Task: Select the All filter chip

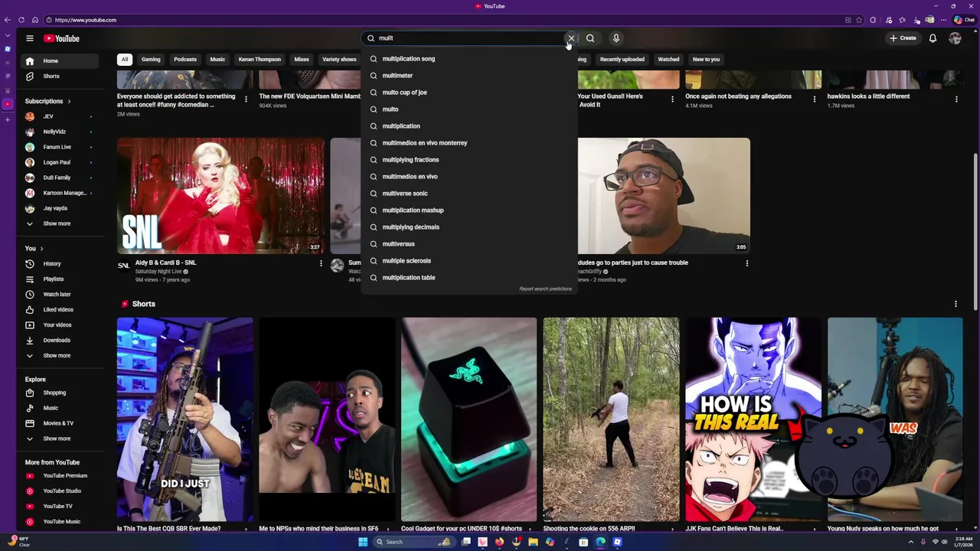Action: click(124, 59)
